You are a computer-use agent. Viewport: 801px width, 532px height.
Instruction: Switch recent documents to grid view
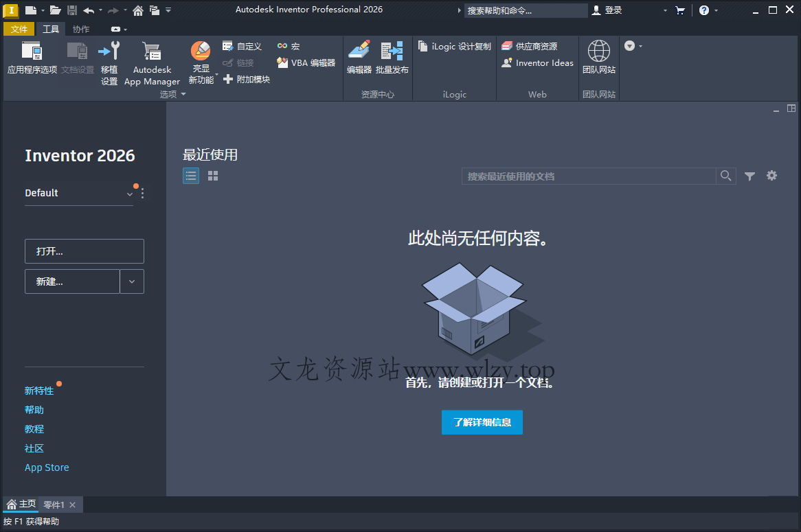(212, 176)
